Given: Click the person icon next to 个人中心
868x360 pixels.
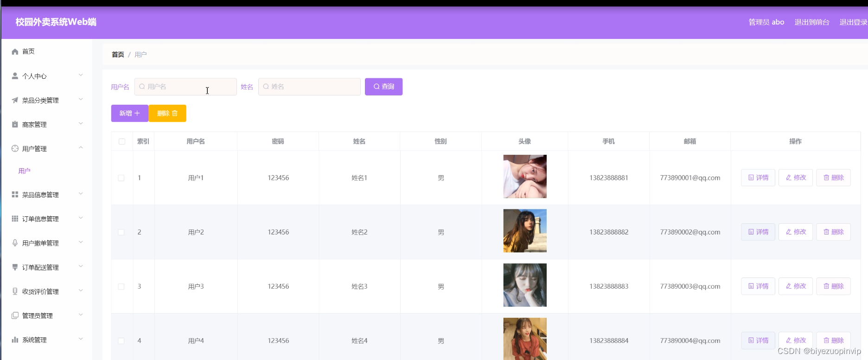Looking at the screenshot, I should [15, 76].
